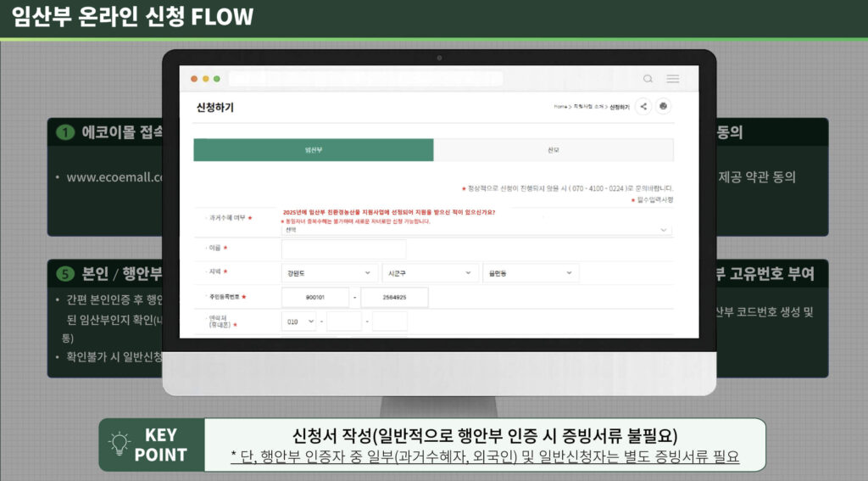Open the 강원도 region dropdown
The height and width of the screenshot is (481, 868).
[330, 273]
